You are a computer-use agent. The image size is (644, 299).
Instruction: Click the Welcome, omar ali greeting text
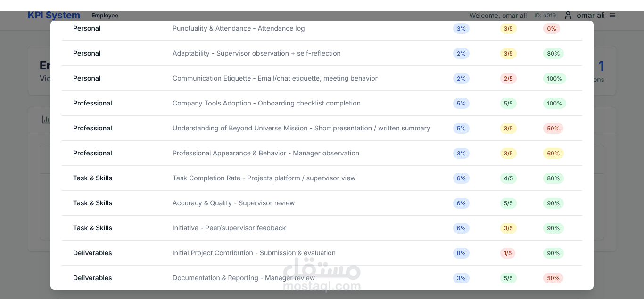498,16
